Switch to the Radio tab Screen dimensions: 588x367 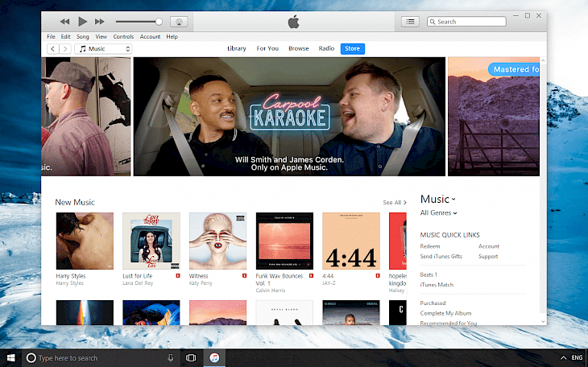tap(326, 48)
